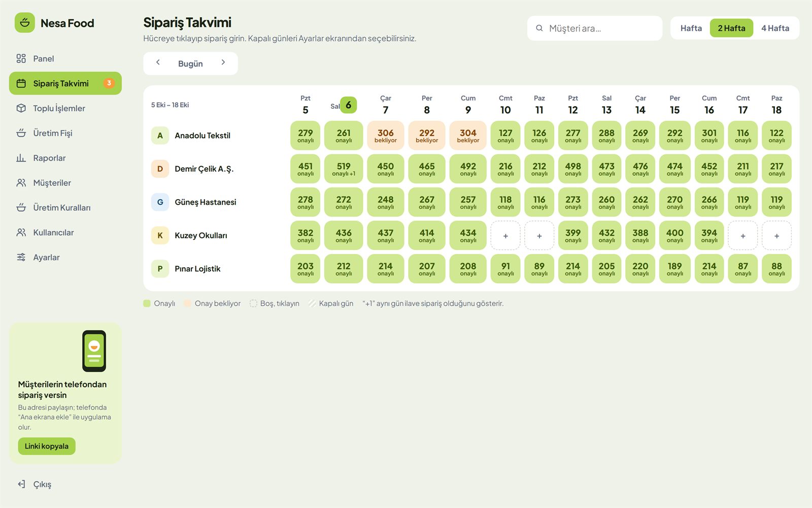The height and width of the screenshot is (508, 812).
Task: Click the Kuzey Okulları customer name
Action: 201,236
